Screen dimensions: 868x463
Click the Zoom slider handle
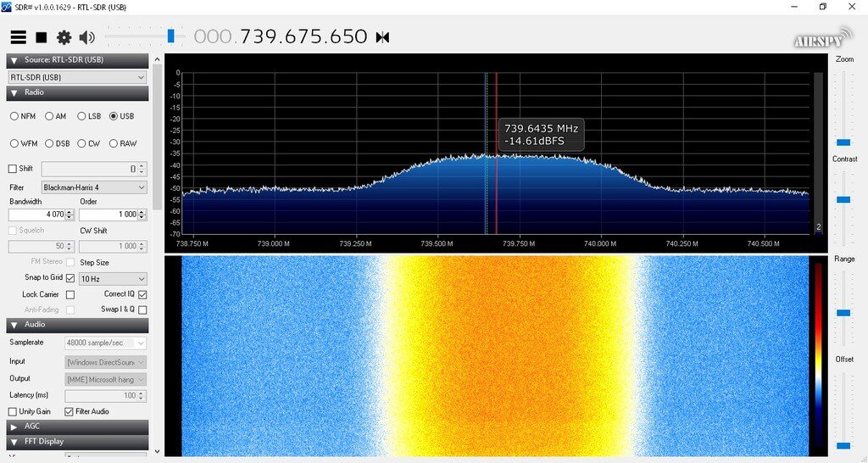843,142
